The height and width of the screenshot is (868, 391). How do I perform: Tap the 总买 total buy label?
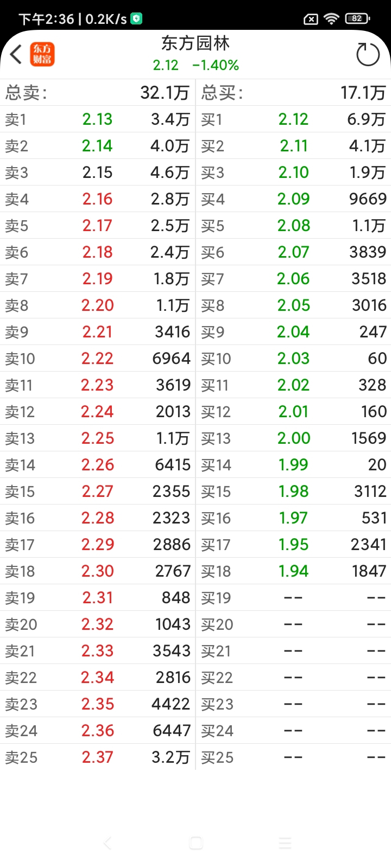point(222,93)
